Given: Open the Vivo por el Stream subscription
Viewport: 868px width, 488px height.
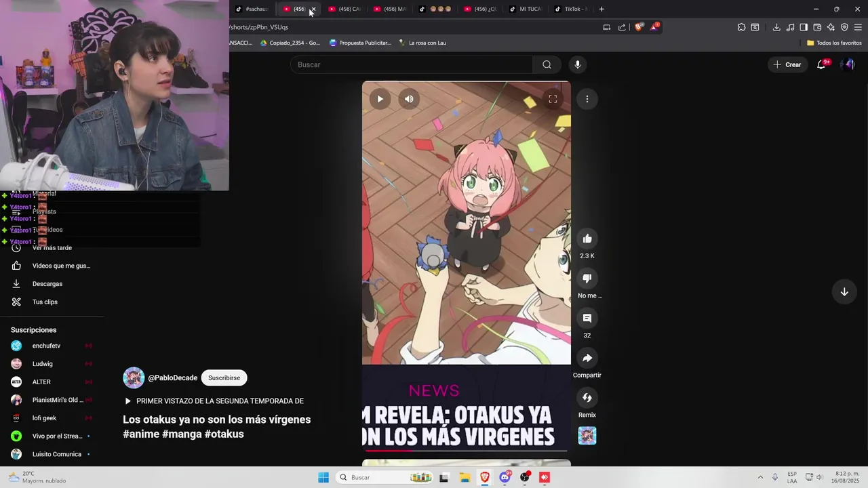Looking at the screenshot, I should click(x=52, y=436).
